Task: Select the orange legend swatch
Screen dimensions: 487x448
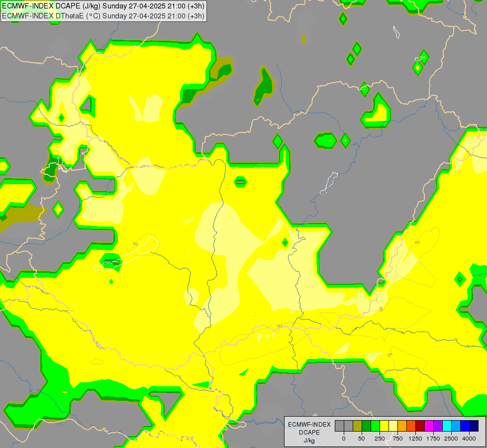Action: (402, 426)
